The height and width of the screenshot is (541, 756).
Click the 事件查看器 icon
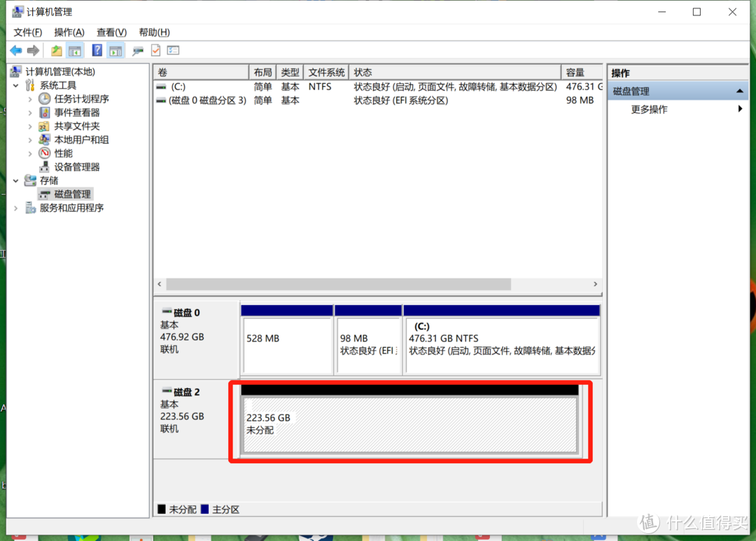[x=44, y=113]
